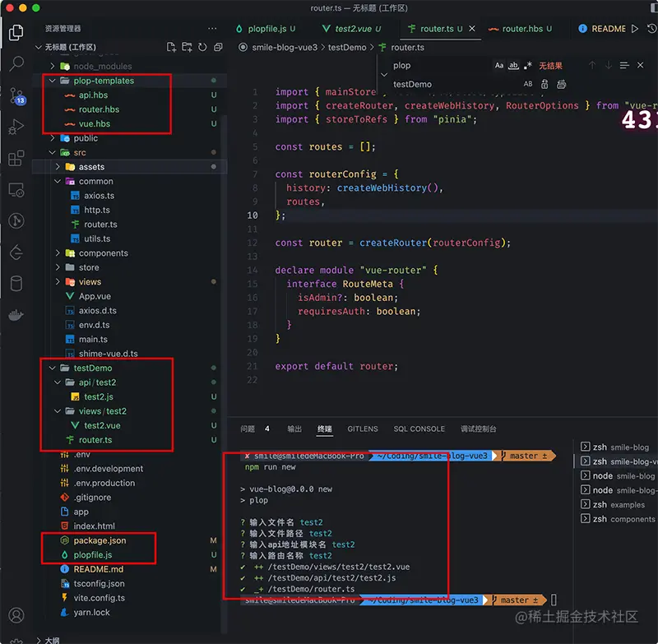Image resolution: width=658 pixels, height=644 pixels.
Task: Run the file using the play icon near README
Action: pos(635,29)
